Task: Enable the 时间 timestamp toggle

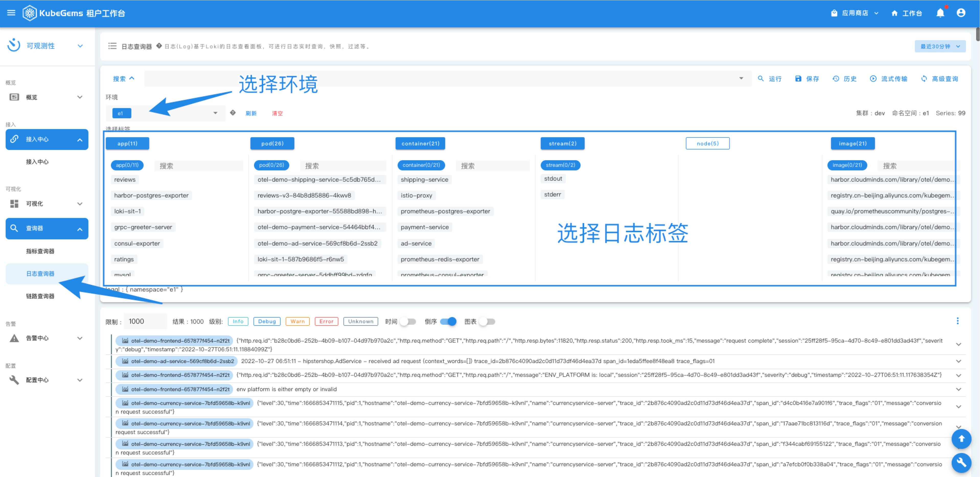Action: coord(408,321)
